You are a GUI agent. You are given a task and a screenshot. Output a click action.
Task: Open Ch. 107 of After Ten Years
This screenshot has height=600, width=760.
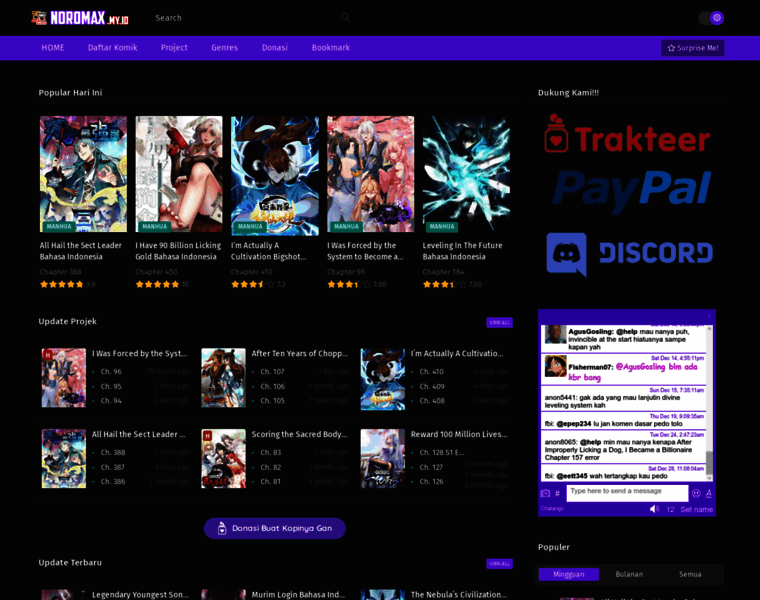[x=272, y=371]
